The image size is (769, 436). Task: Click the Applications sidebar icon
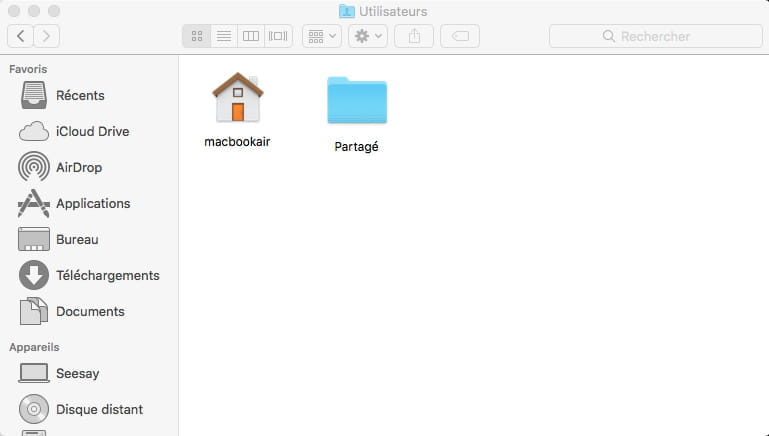(34, 203)
